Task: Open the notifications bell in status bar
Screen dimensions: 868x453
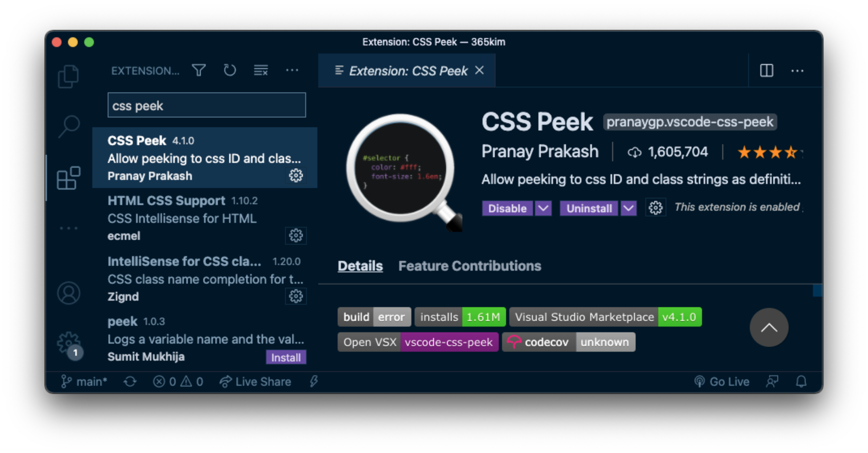Action: (801, 382)
